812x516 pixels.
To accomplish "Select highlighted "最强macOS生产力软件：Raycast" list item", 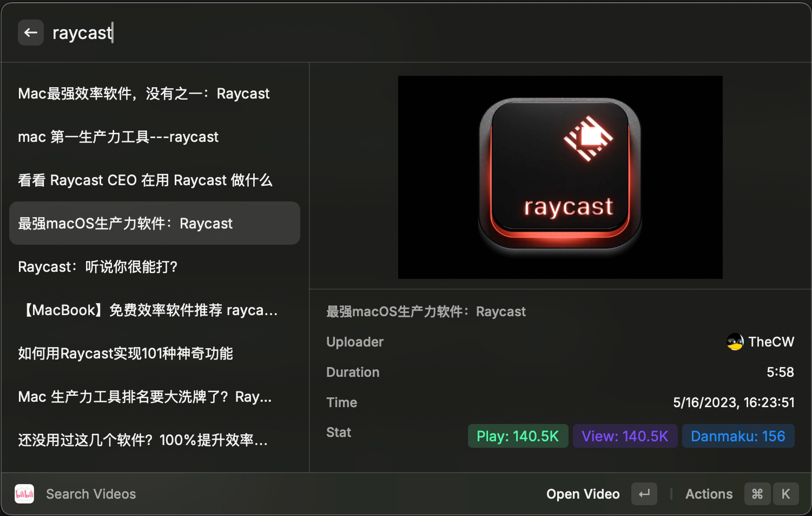I will 154,223.
